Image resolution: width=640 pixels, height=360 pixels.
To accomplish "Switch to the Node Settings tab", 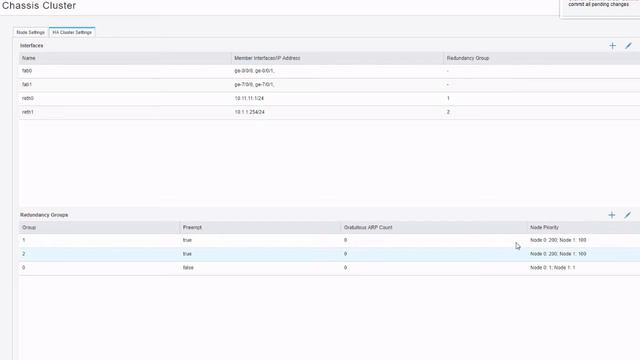I will (x=31, y=32).
